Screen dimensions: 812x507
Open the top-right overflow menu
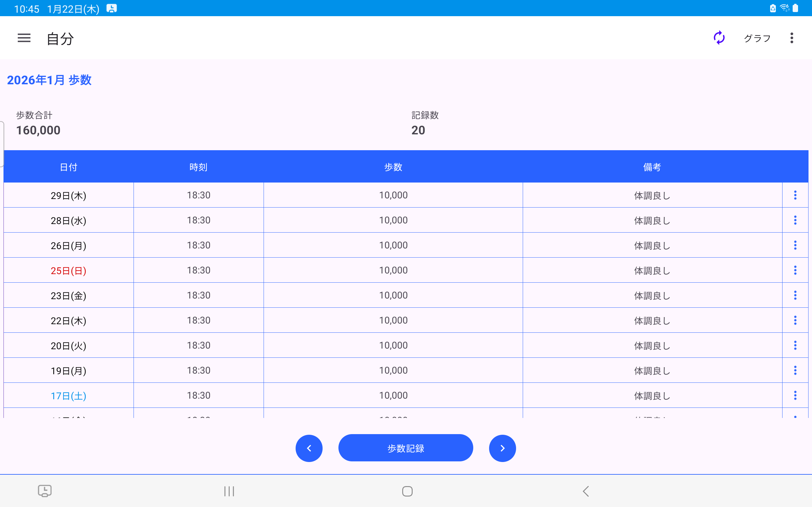point(791,38)
